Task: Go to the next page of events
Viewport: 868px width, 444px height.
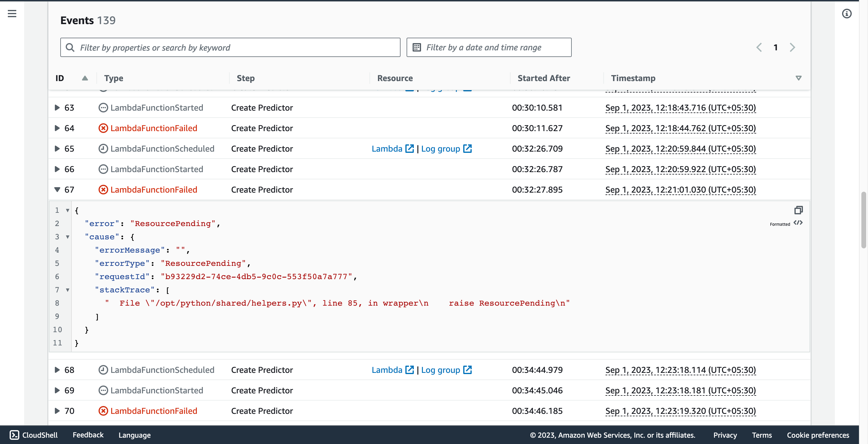Action: [x=792, y=47]
